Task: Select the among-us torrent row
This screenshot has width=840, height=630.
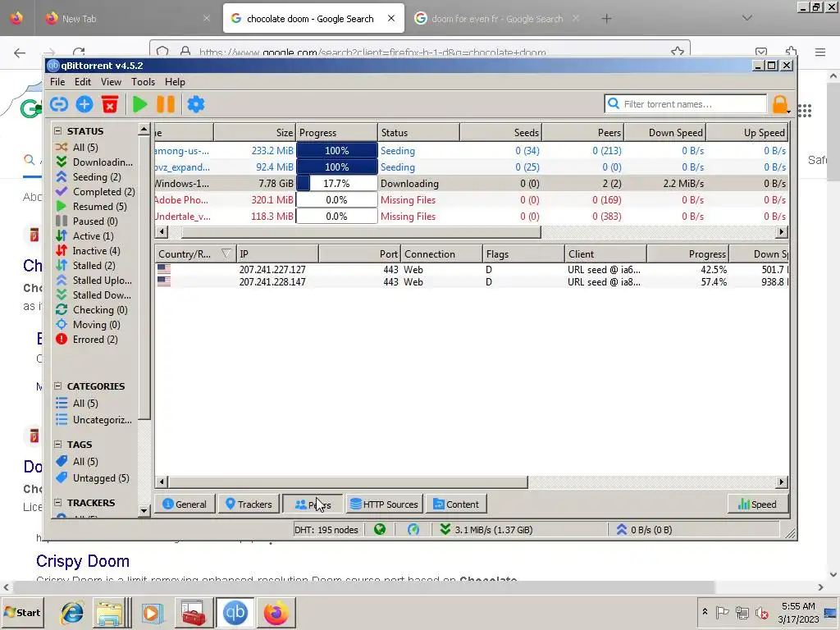Action: (x=472, y=151)
